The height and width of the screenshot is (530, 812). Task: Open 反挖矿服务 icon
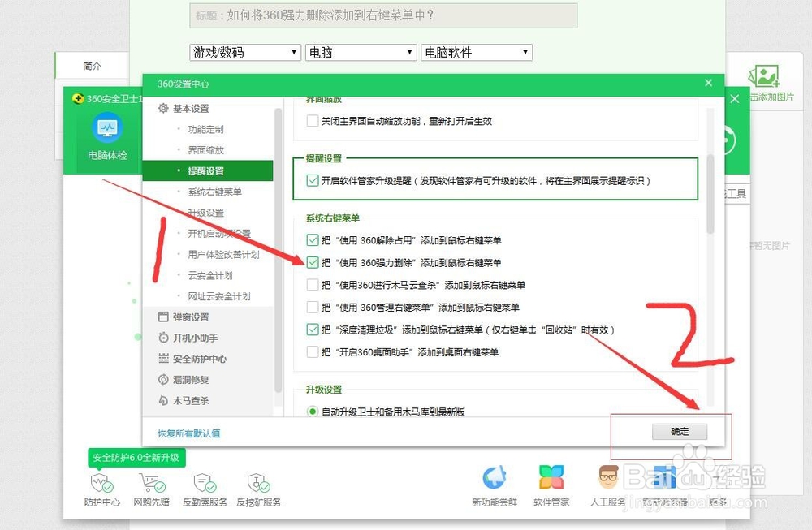(258, 482)
